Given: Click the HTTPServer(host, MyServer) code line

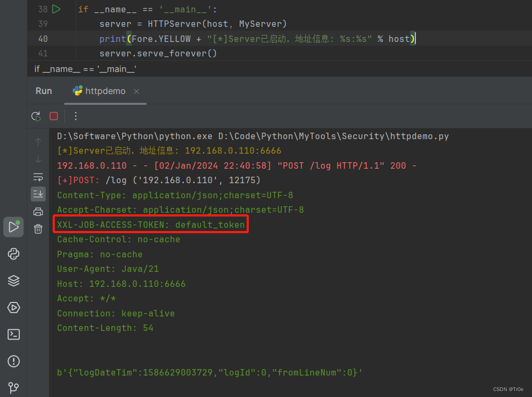Looking at the screenshot, I should (x=193, y=24).
